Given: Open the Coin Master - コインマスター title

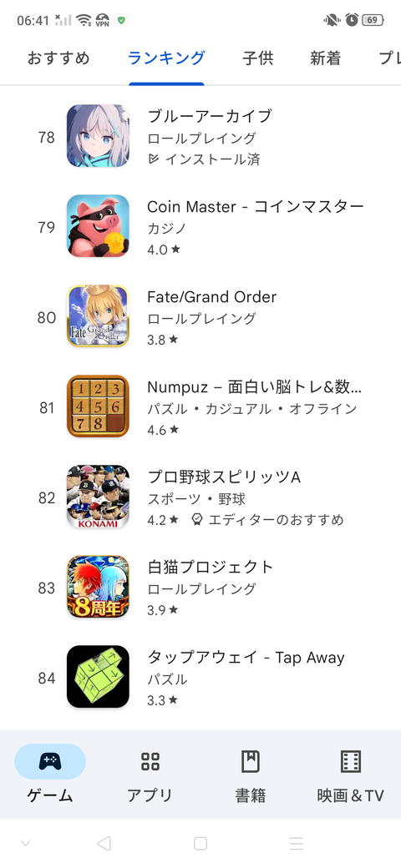Looking at the screenshot, I should [x=256, y=206].
